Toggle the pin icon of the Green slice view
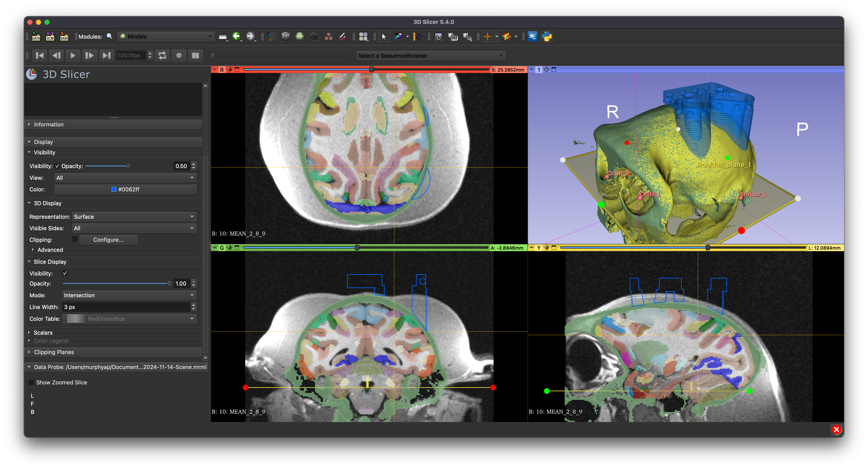This screenshot has height=469, width=868. pos(215,248)
